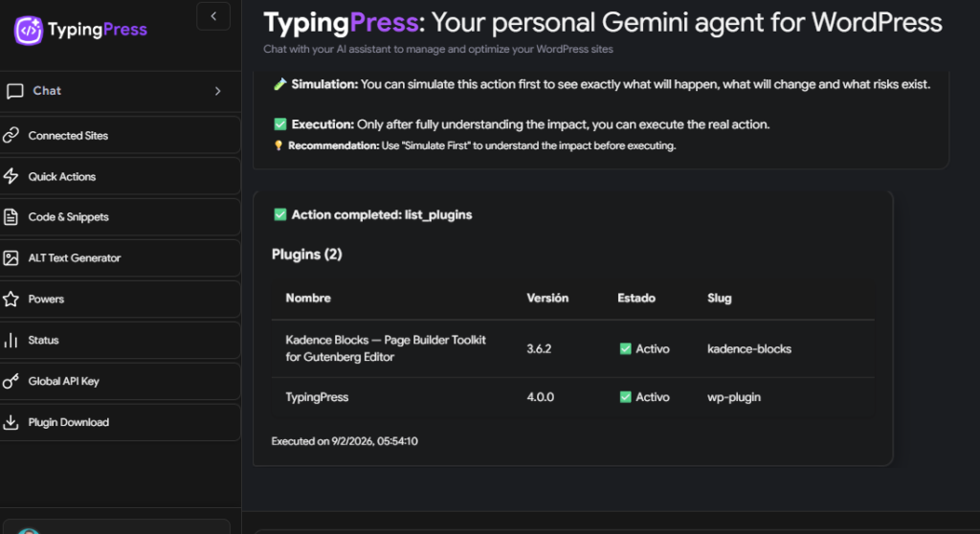Click the TypingPress brand name in sidebar

click(100, 30)
